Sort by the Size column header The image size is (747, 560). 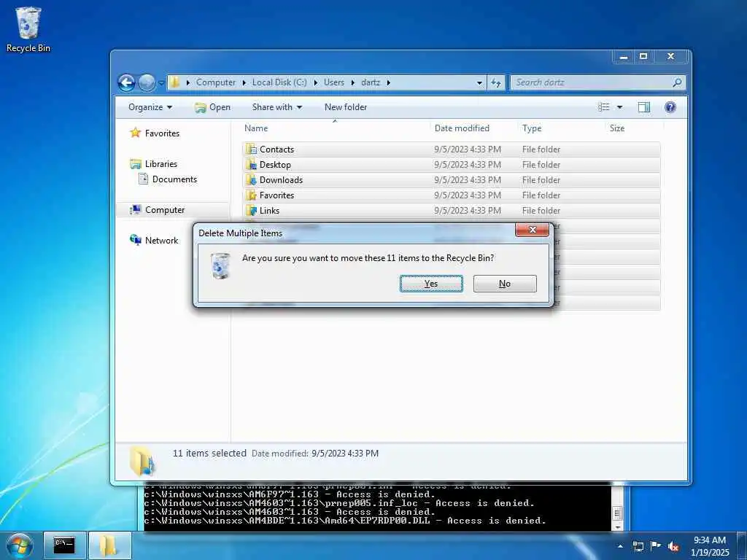[x=617, y=128]
